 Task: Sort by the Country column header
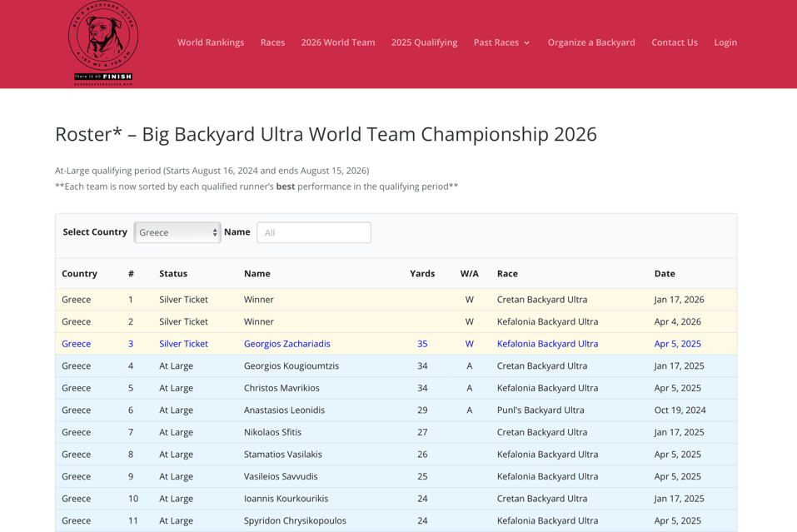(x=79, y=273)
